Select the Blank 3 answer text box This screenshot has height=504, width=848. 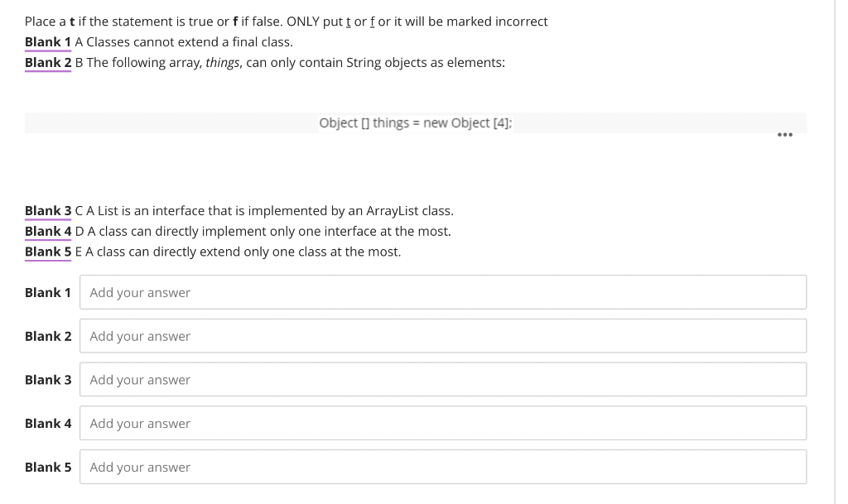pyautogui.click(x=443, y=380)
